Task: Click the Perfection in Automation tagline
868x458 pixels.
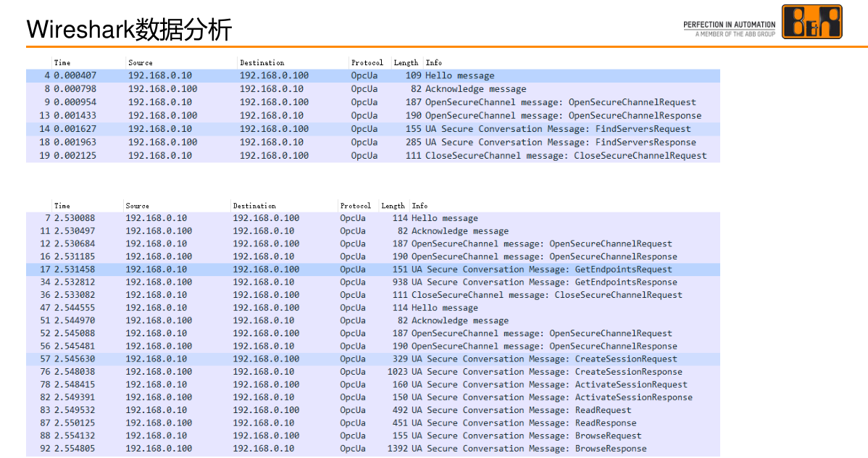Action: (729, 25)
